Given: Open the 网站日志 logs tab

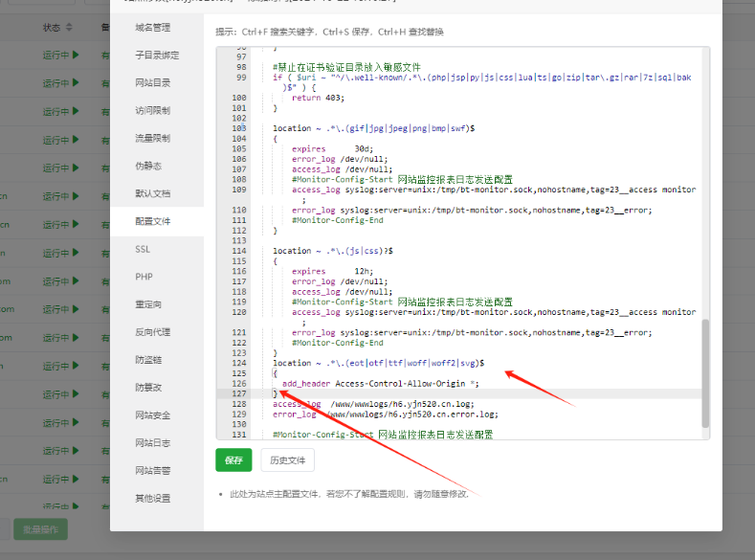Looking at the screenshot, I should tap(153, 442).
